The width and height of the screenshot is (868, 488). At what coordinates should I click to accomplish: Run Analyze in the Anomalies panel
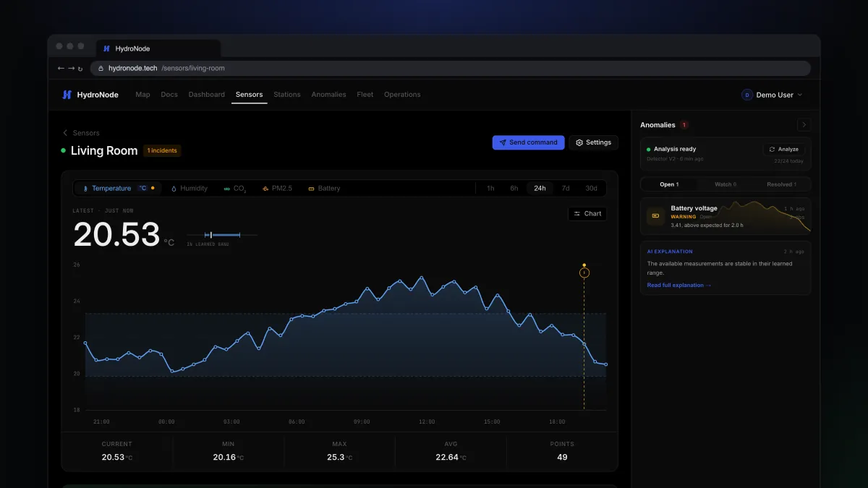pos(784,149)
